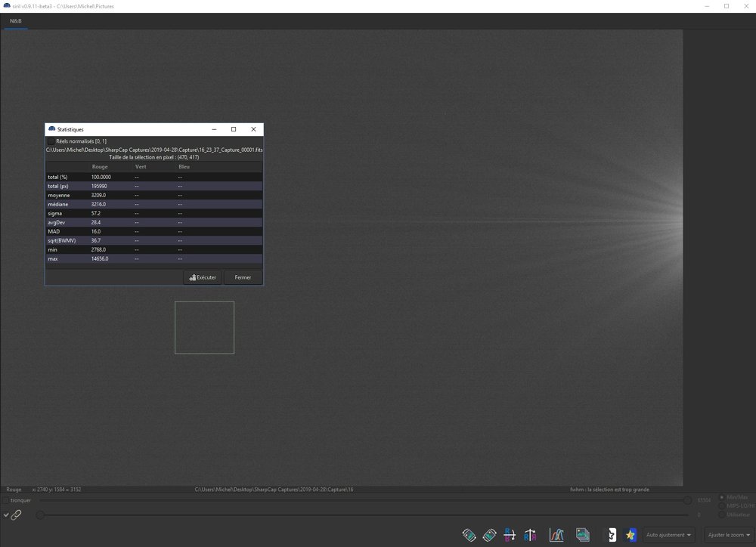Select the MIPS-LO/HI radio button
Image resolution: width=756 pixels, height=547 pixels.
[722, 505]
